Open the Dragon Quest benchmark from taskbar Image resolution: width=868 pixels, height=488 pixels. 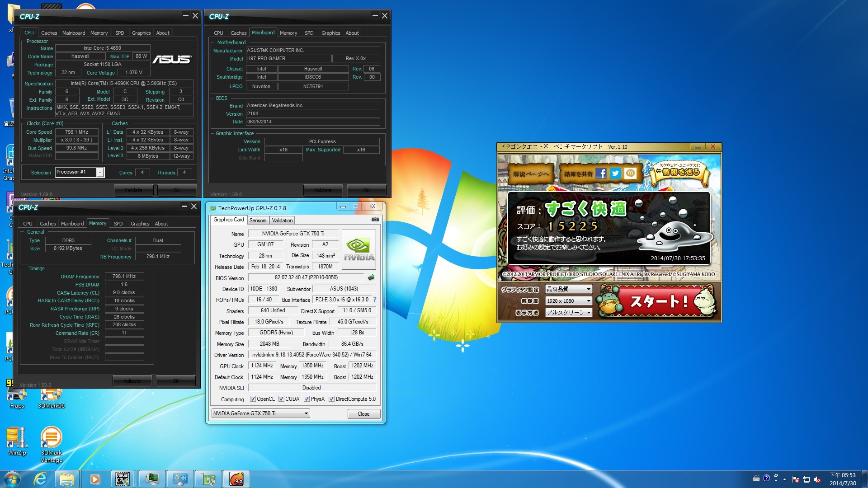tap(237, 479)
